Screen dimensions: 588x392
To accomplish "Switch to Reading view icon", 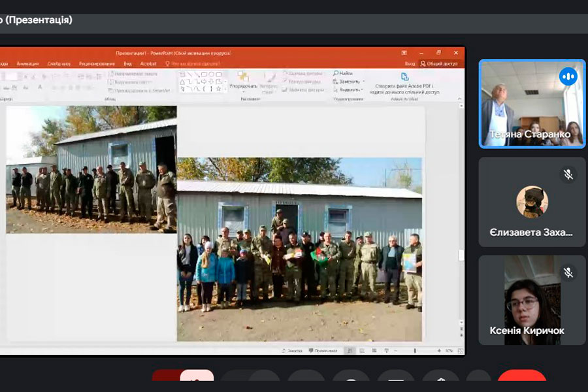I will pos(374,351).
